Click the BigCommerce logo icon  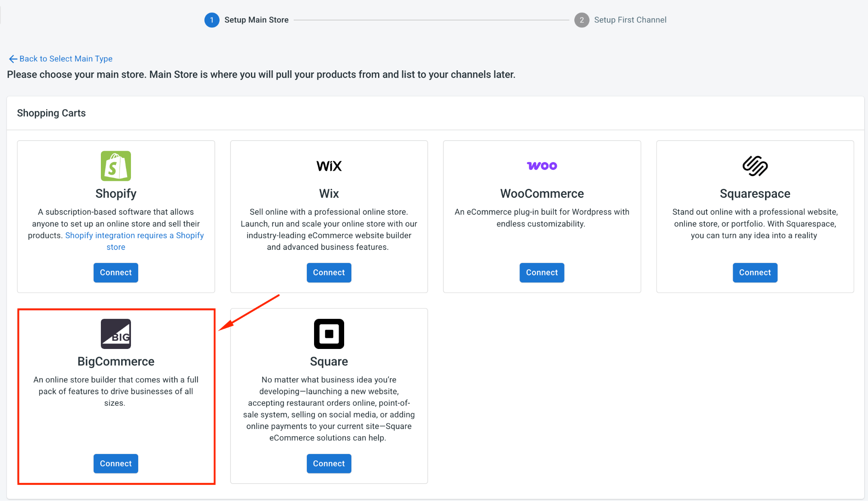(116, 334)
